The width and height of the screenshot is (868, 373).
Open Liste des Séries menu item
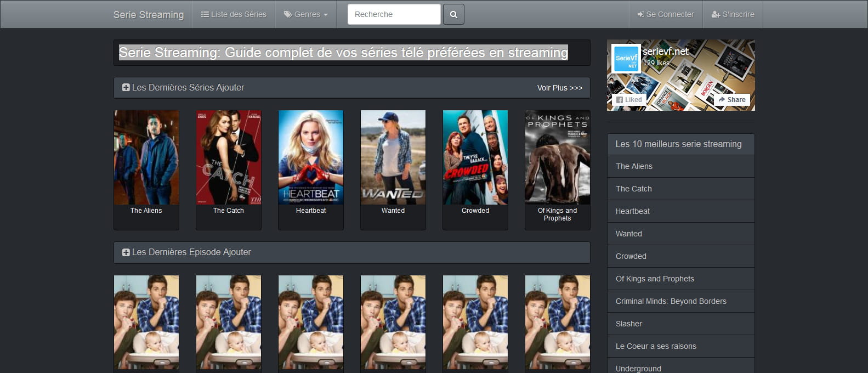234,14
